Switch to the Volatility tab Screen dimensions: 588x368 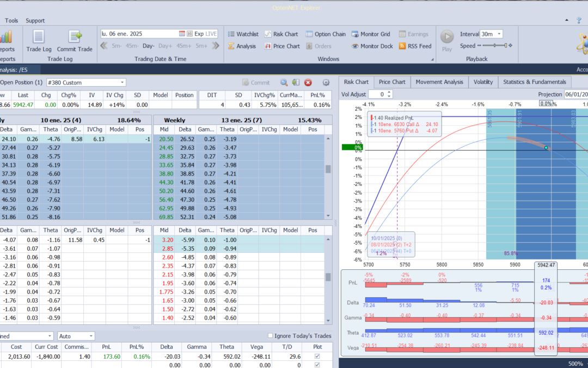(x=483, y=82)
